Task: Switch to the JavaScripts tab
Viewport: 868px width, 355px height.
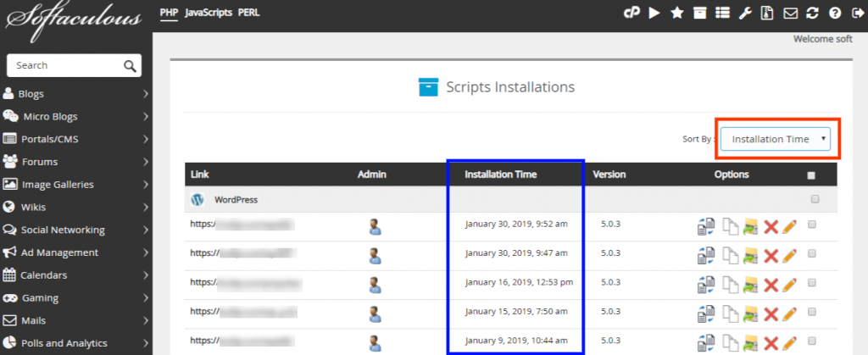Action: (x=209, y=13)
